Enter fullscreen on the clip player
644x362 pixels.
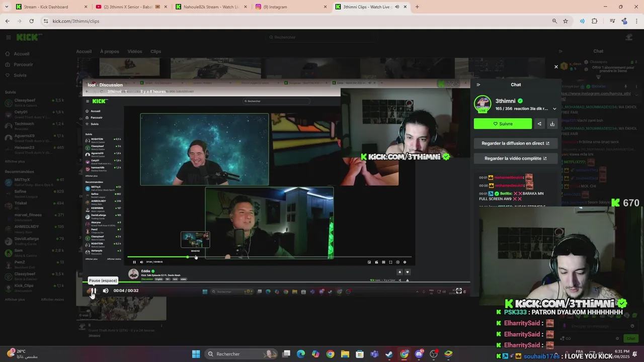pos(459,291)
